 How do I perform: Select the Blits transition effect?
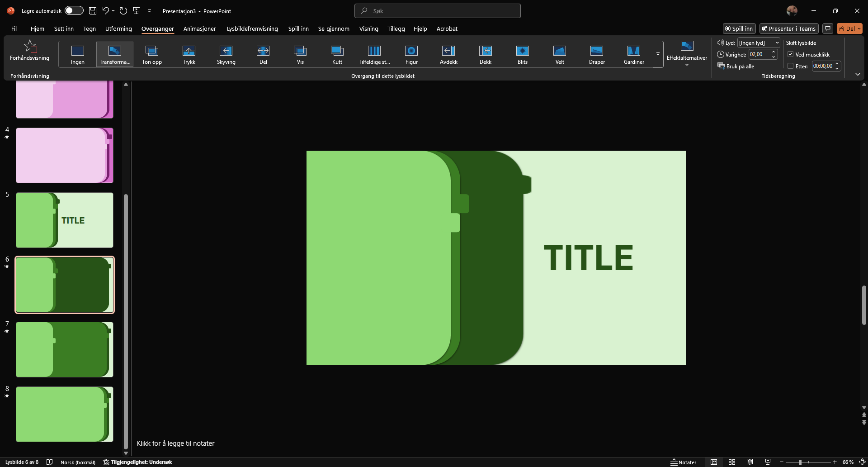point(523,54)
